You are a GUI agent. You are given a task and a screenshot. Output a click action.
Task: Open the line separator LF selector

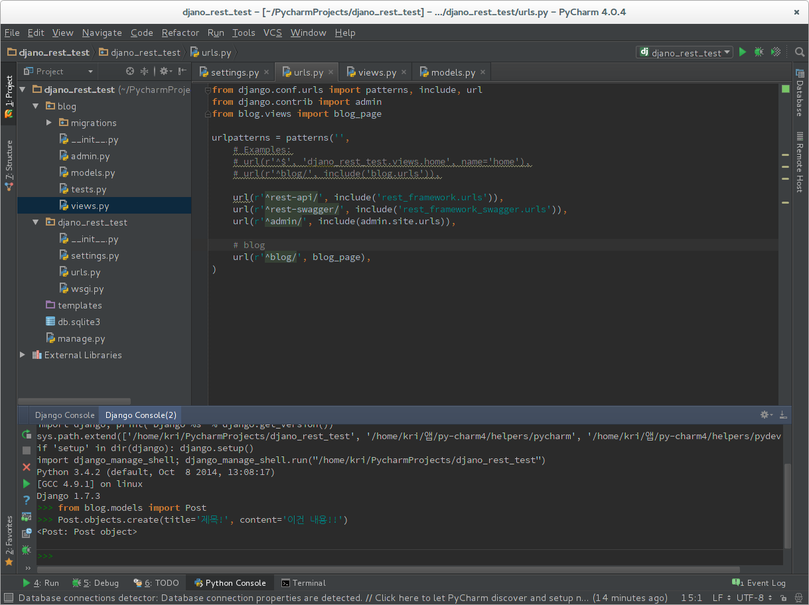point(721,598)
